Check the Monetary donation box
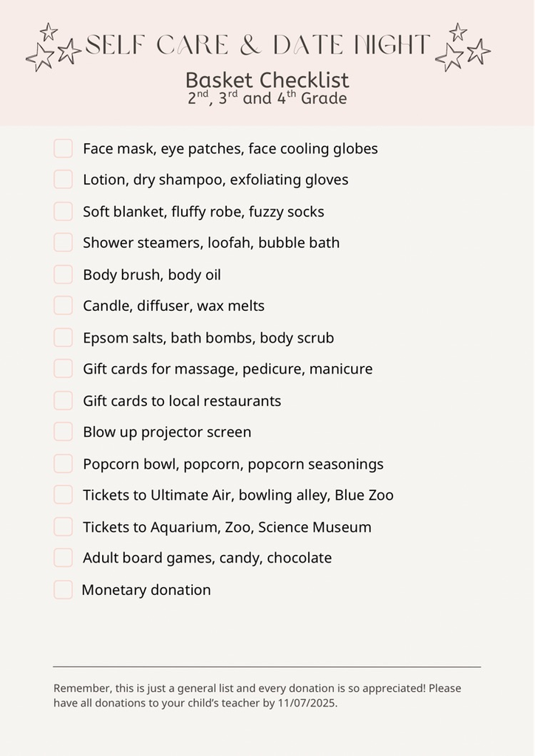This screenshot has width=535, height=756. pos(63,589)
